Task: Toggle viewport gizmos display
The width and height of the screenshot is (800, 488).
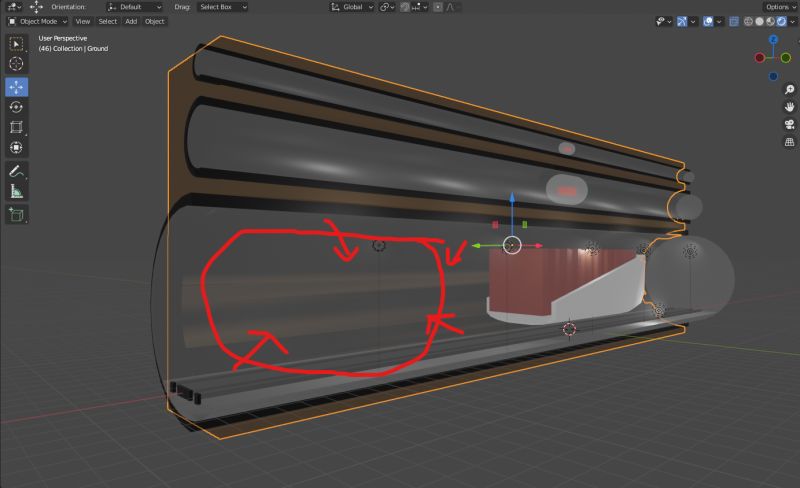Action: pos(682,21)
